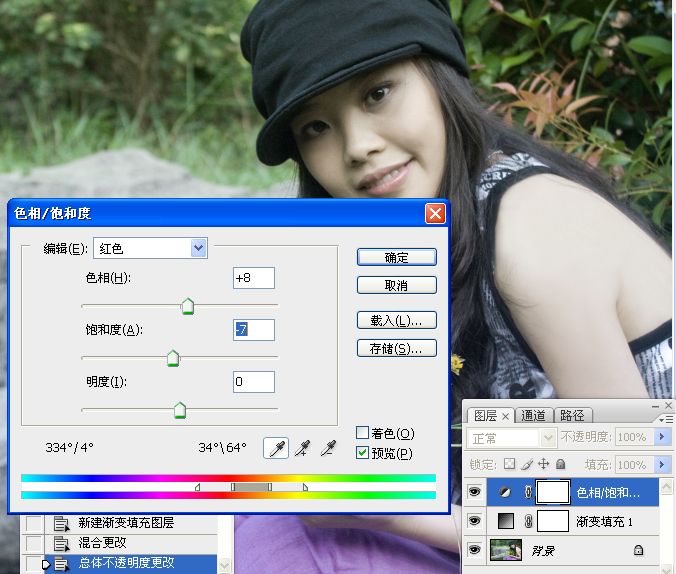Click the dialog icon beside 新建渐变填充图层 action

61,524
